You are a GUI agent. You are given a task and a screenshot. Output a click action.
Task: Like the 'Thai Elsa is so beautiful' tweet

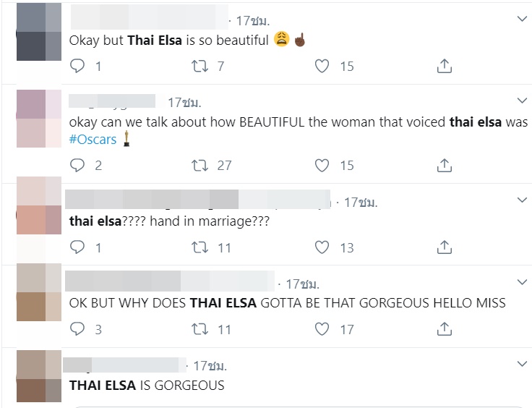pos(322,67)
